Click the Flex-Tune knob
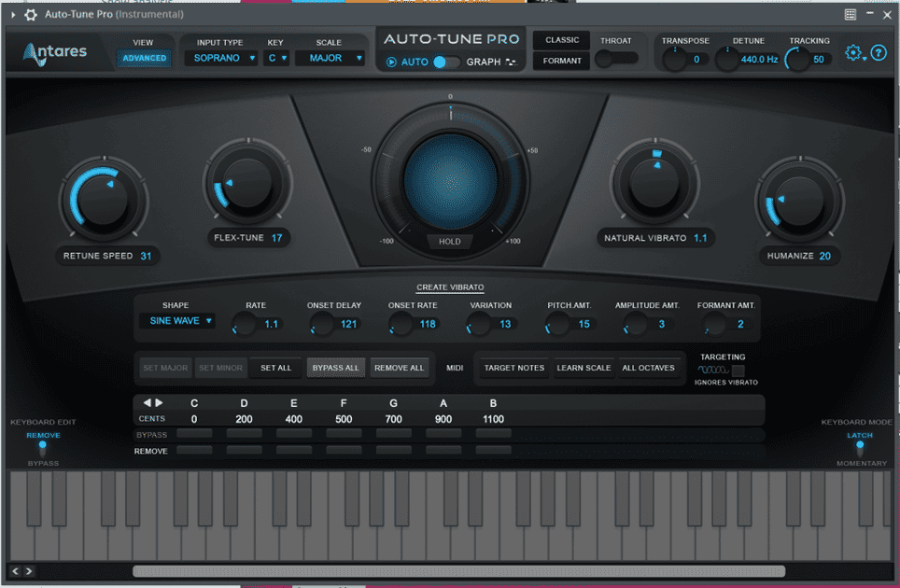 (248, 182)
